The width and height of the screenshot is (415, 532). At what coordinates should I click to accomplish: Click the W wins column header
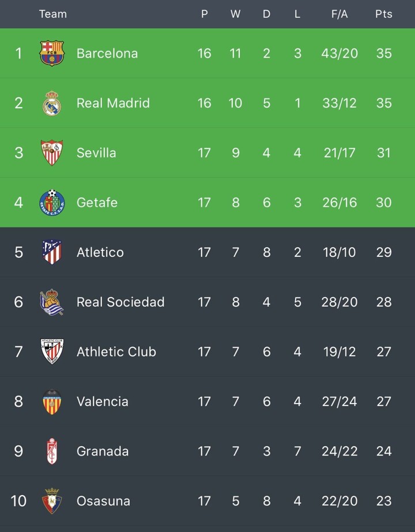[235, 14]
